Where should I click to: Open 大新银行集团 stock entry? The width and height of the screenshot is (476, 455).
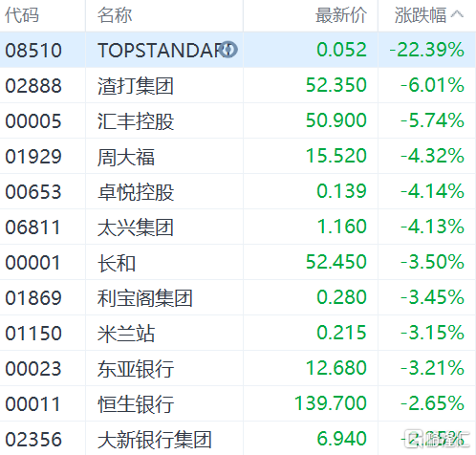point(238,439)
